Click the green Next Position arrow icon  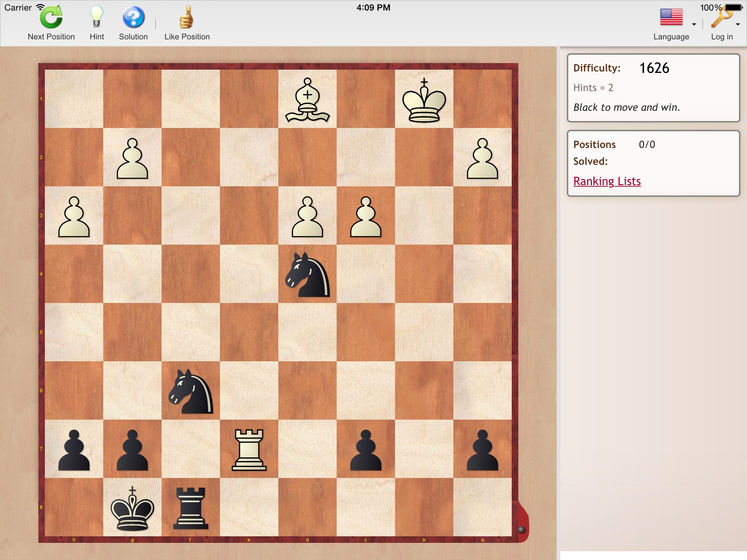point(51,17)
